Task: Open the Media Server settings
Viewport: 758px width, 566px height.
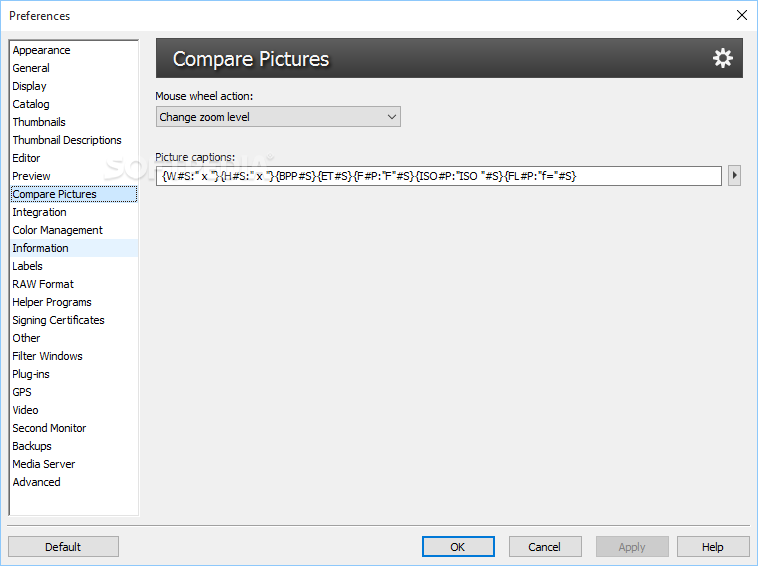Action: tap(44, 464)
